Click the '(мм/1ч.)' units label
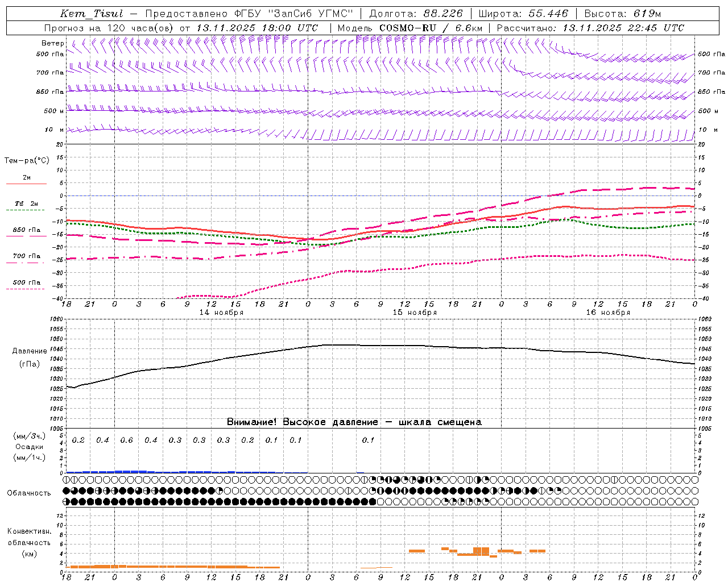The image size is (728, 582). pos(30,458)
